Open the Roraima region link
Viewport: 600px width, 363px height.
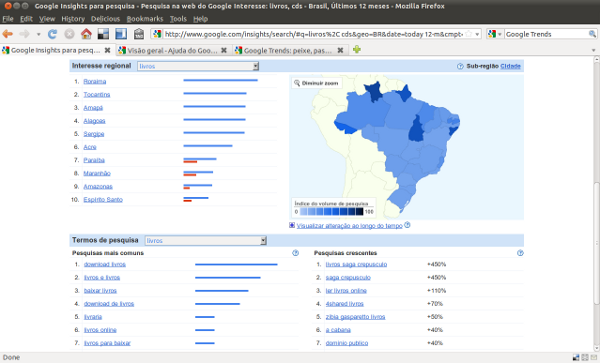(95, 81)
